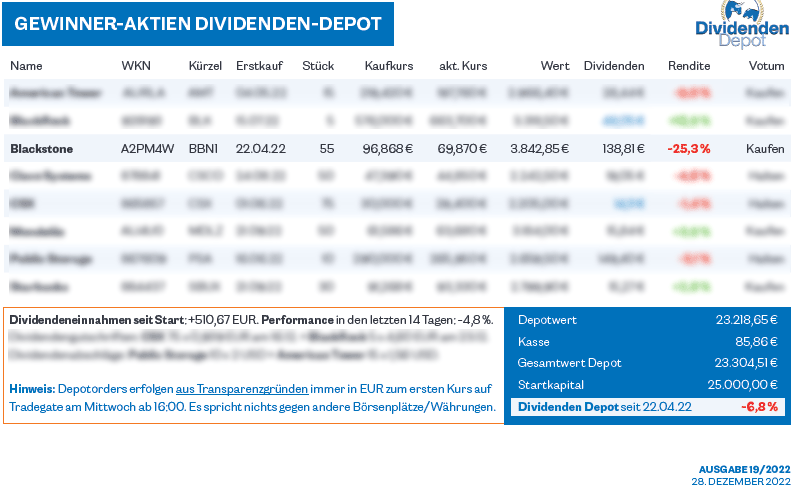
Task: Click the Dividenden Depot logo
Action: click(x=742, y=24)
